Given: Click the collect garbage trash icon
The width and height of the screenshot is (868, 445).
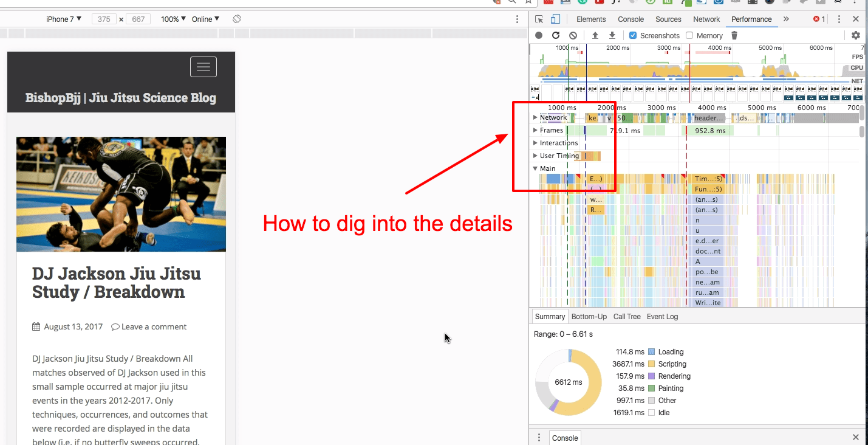Looking at the screenshot, I should [734, 36].
